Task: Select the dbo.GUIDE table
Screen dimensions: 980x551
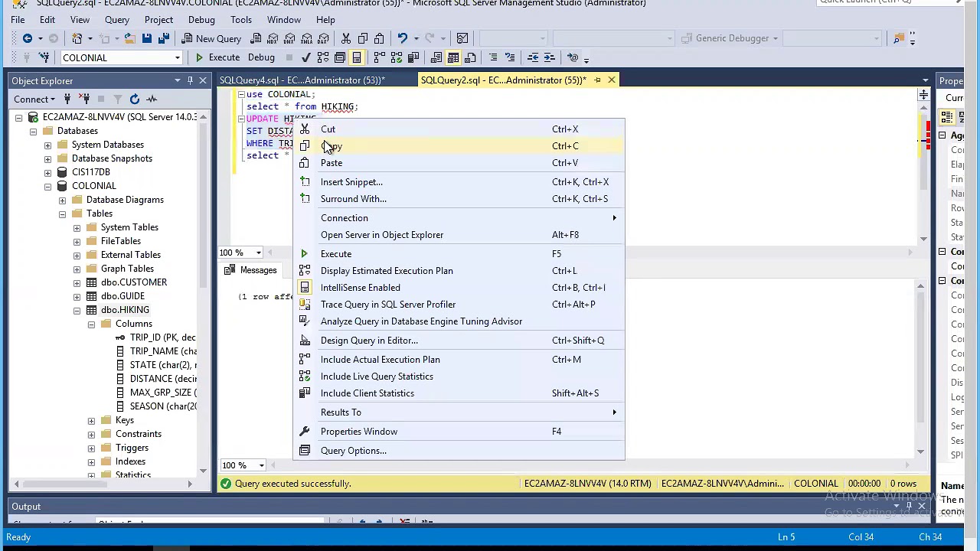Action: pos(122,296)
